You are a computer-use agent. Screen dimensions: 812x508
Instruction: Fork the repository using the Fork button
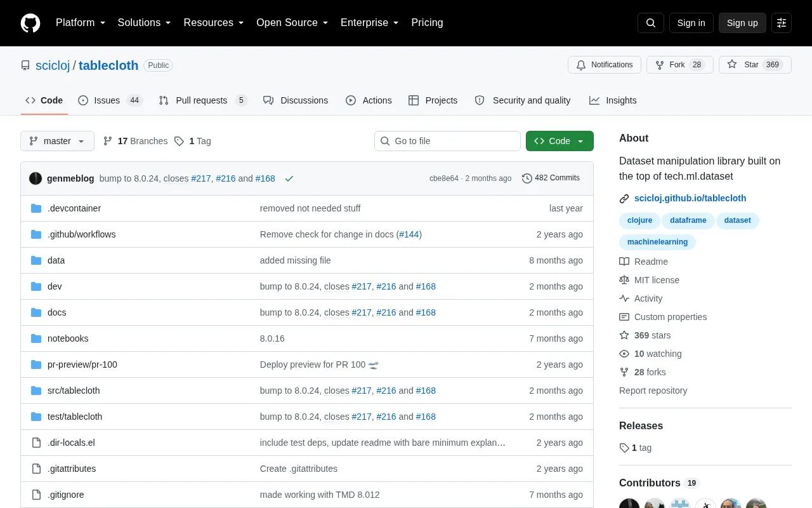click(679, 65)
